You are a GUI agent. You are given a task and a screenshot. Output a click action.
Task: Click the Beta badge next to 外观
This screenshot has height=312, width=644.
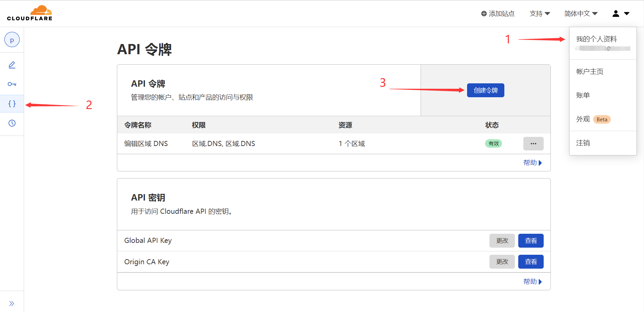[602, 119]
